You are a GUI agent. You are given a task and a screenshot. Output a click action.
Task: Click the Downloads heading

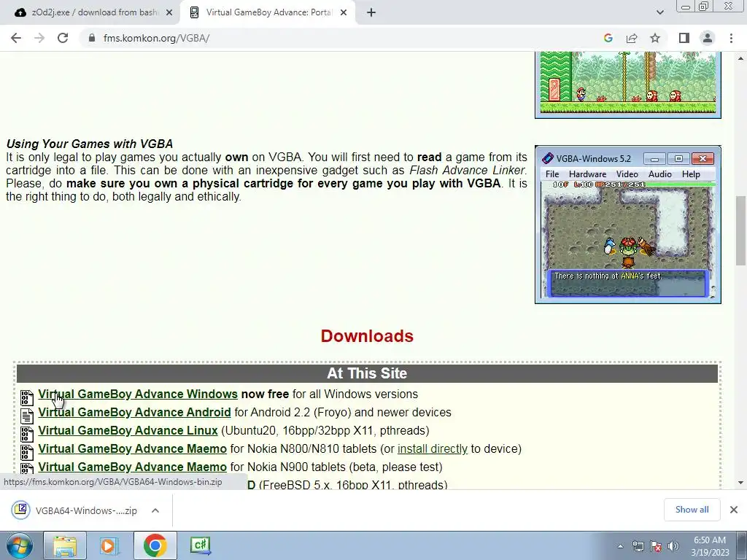click(x=367, y=336)
